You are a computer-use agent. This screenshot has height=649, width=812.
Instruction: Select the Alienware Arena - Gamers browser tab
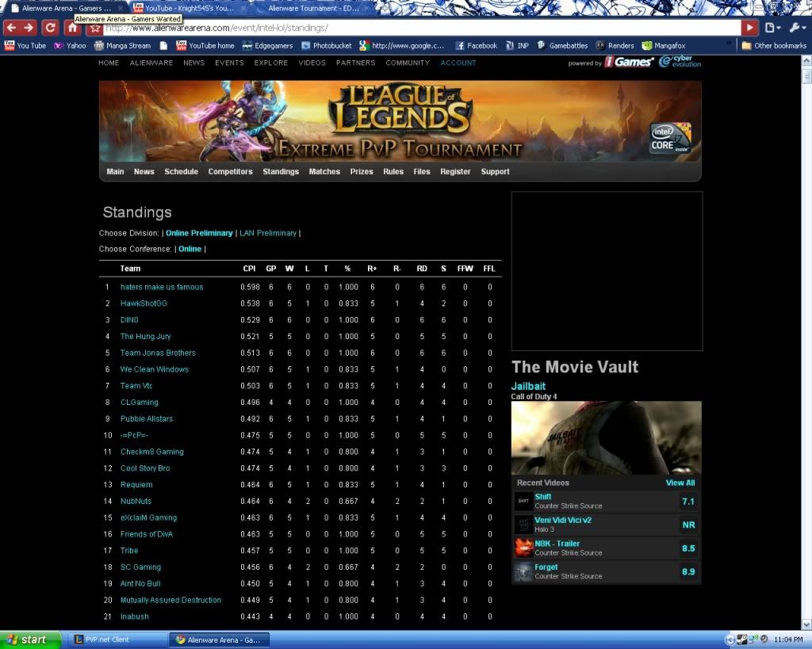(x=67, y=8)
